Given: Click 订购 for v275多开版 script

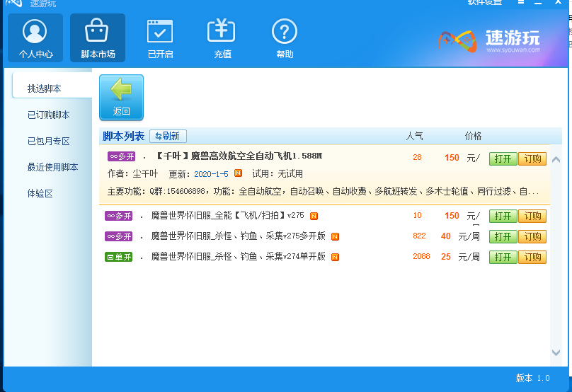Looking at the screenshot, I should [532, 236].
